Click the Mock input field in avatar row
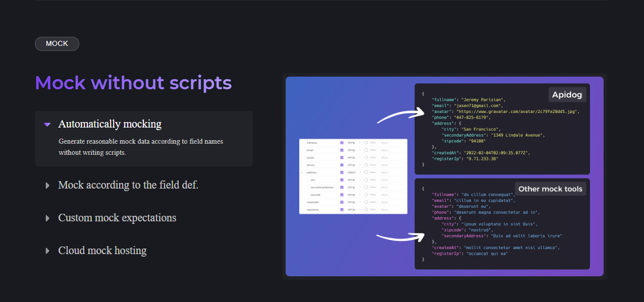 [x=392, y=157]
